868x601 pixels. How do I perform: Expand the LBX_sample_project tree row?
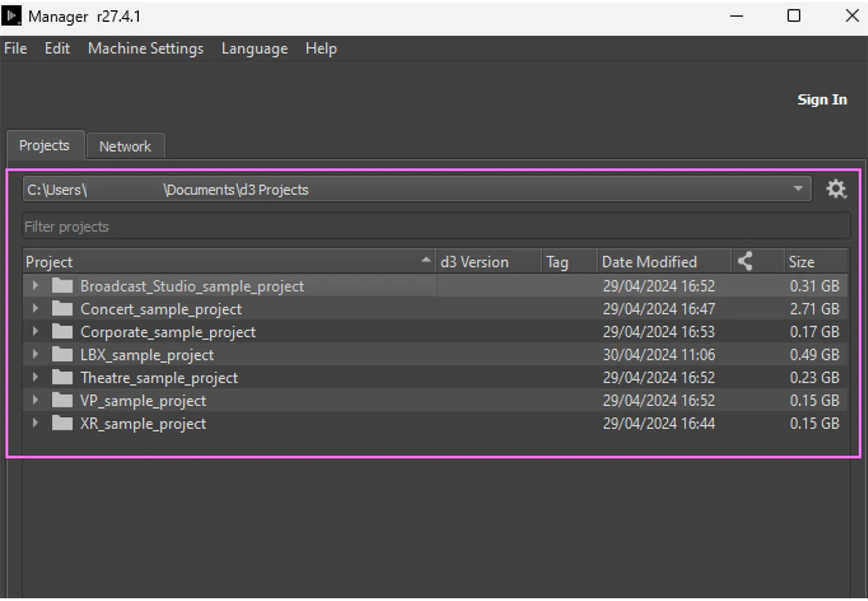point(36,354)
